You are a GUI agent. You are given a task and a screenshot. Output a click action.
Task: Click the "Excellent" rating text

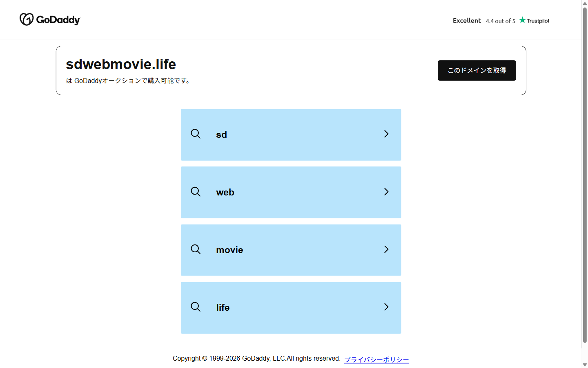point(467,20)
